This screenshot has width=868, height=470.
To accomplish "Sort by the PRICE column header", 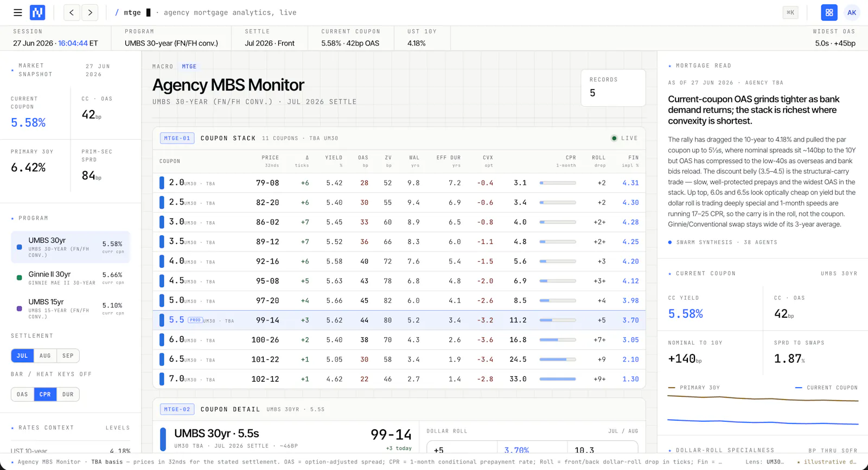I will (x=270, y=160).
